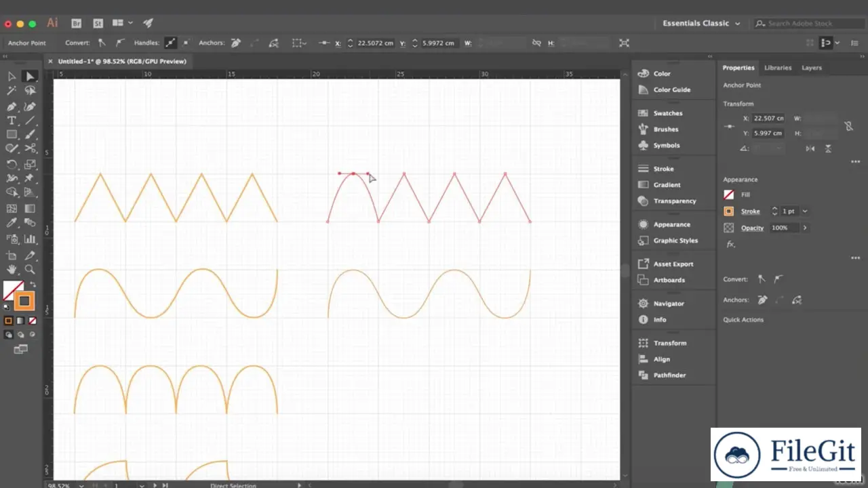
Task: Select the Eyedropper tool
Action: click(12, 223)
